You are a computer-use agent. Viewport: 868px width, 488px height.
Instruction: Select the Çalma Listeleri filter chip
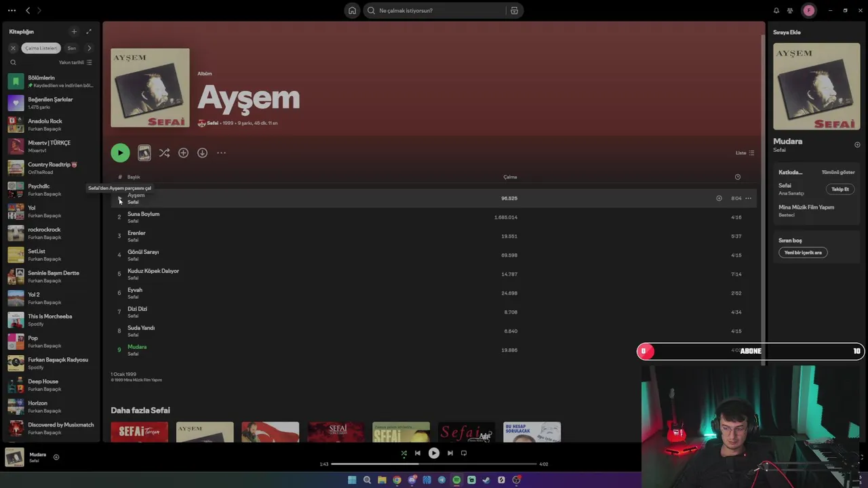pyautogui.click(x=41, y=48)
